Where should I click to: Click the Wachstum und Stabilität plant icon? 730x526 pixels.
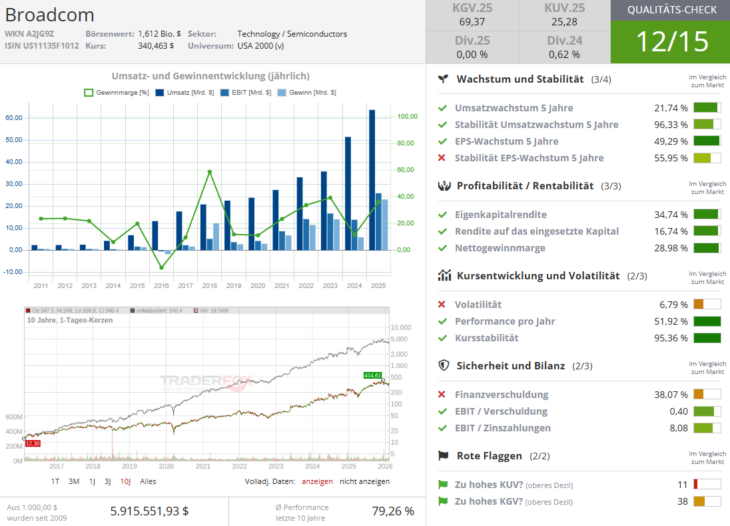(x=442, y=79)
